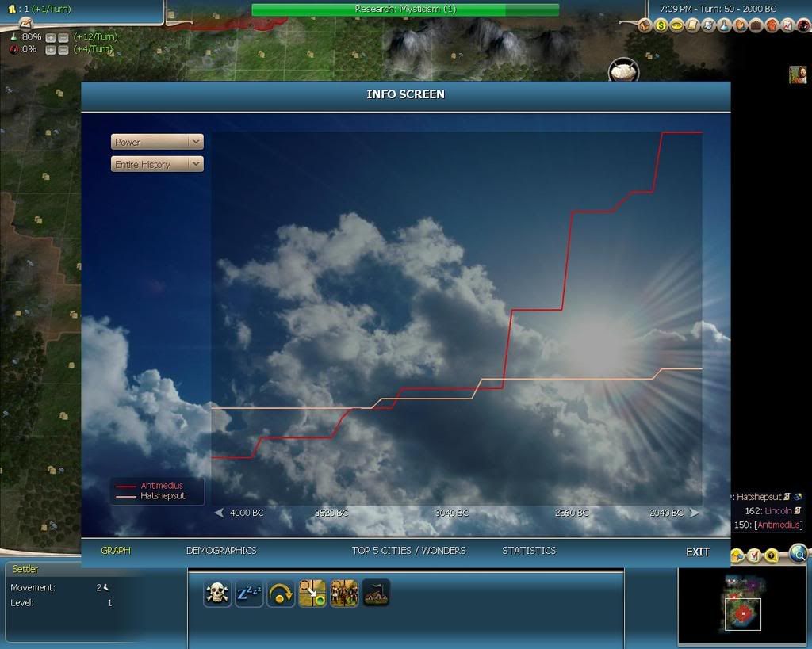Increase the culture rate plus button
Image resolution: width=812 pixels, height=649 pixels.
tap(51, 50)
